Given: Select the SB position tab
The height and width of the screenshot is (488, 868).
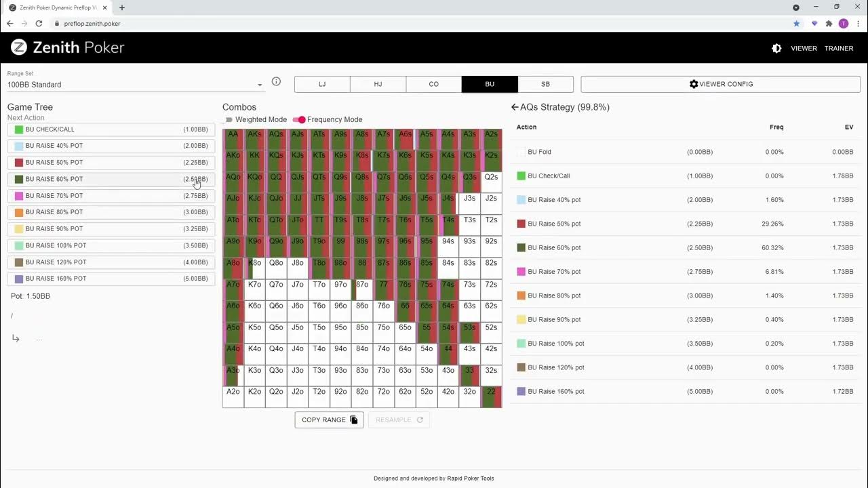Looking at the screenshot, I should (x=545, y=84).
